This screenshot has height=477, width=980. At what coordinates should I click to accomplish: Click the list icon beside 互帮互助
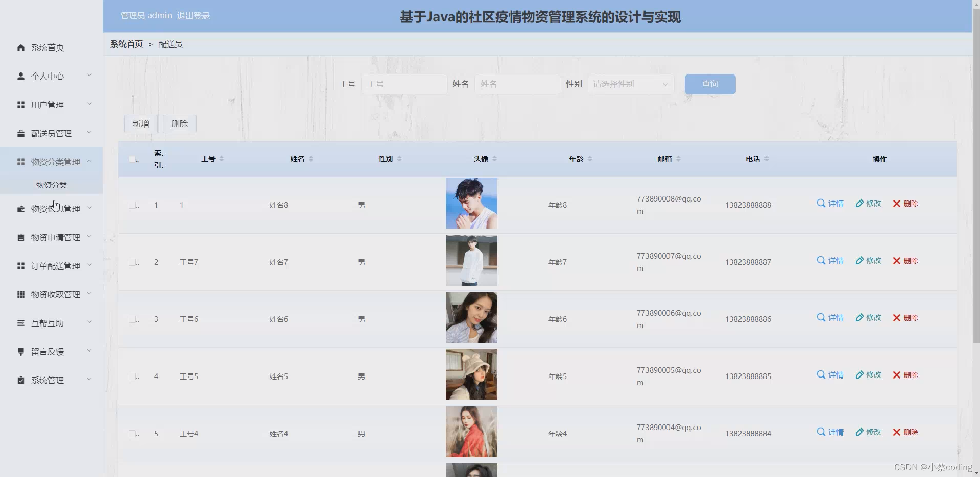click(x=21, y=323)
